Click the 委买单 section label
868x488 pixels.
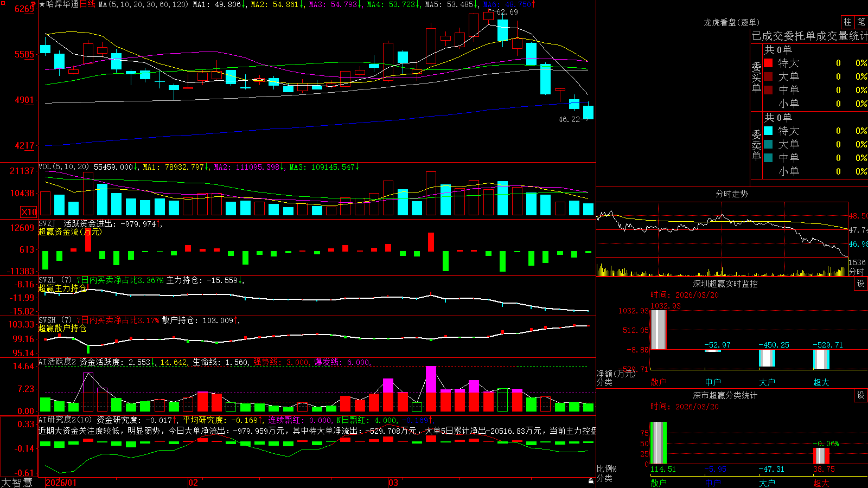756,78
